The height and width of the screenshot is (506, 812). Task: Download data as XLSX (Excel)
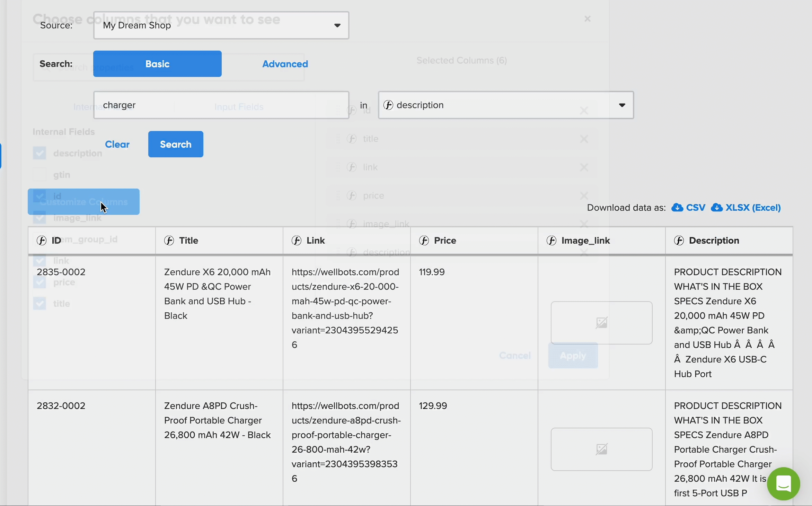[746, 208]
